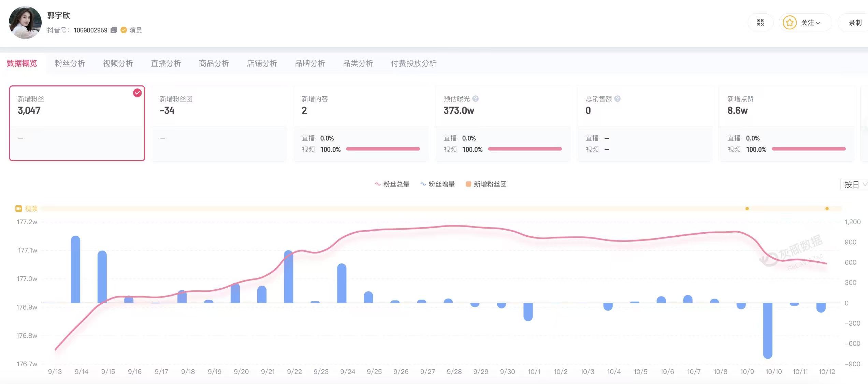Select the 品类分析 tab
This screenshot has width=868, height=384.
pyautogui.click(x=358, y=63)
